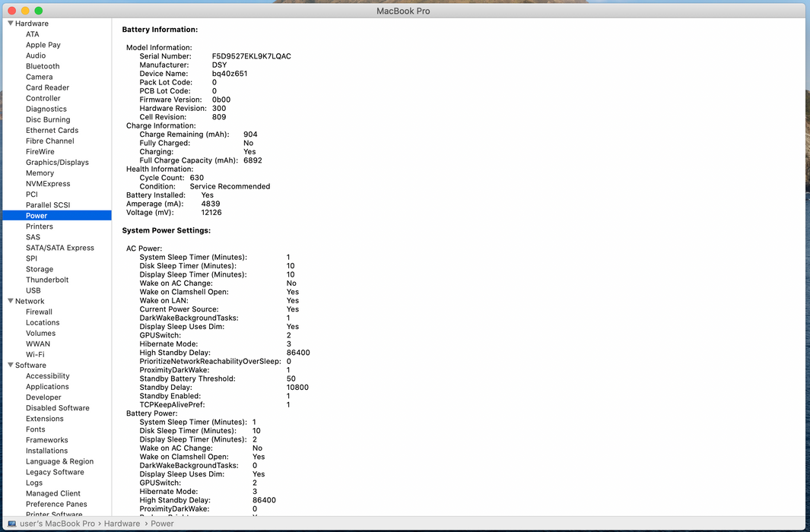Open Language & Region info
Viewport: 810px width, 532px height.
click(x=60, y=461)
